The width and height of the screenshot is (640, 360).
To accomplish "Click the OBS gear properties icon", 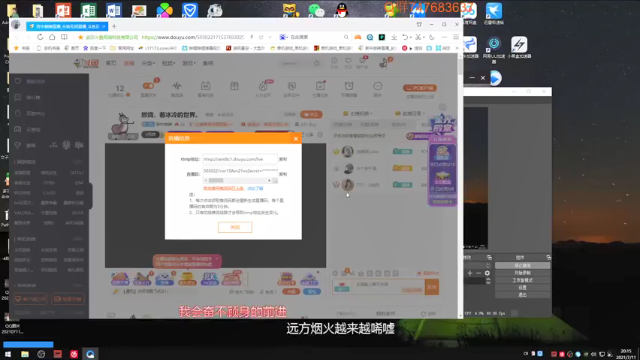I will 487,273.
